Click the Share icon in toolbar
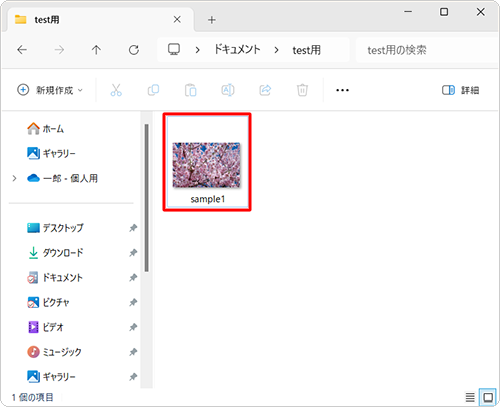The width and height of the screenshot is (500, 407). [265, 90]
